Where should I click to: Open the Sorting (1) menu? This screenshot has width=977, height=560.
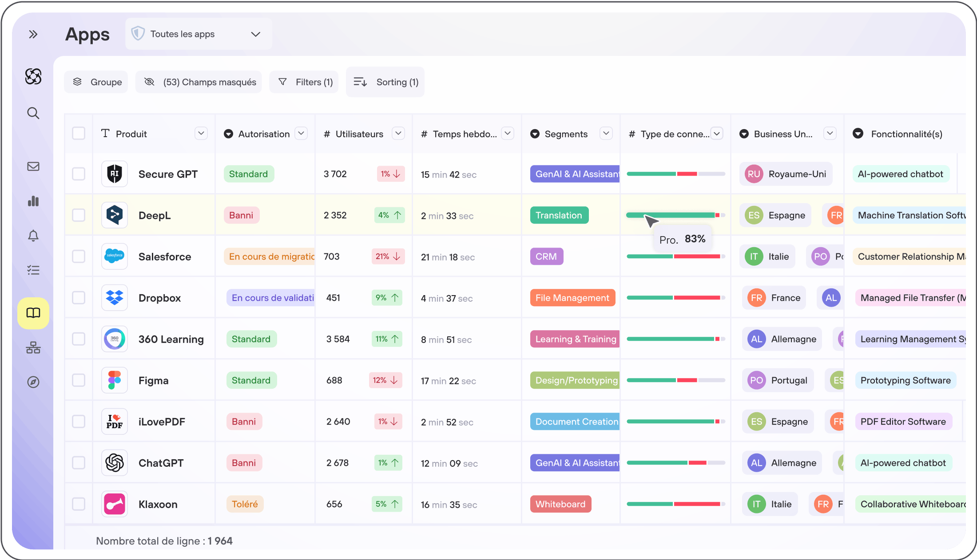pyautogui.click(x=385, y=82)
